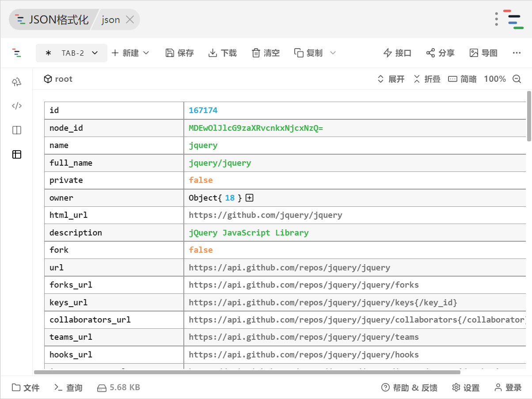Click the 新建 (New) button
This screenshot has height=399, width=532.
click(x=125, y=53)
